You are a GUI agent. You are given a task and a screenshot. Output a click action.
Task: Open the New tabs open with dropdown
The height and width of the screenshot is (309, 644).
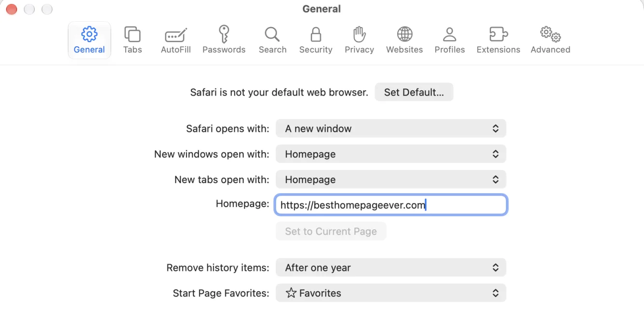[391, 180]
